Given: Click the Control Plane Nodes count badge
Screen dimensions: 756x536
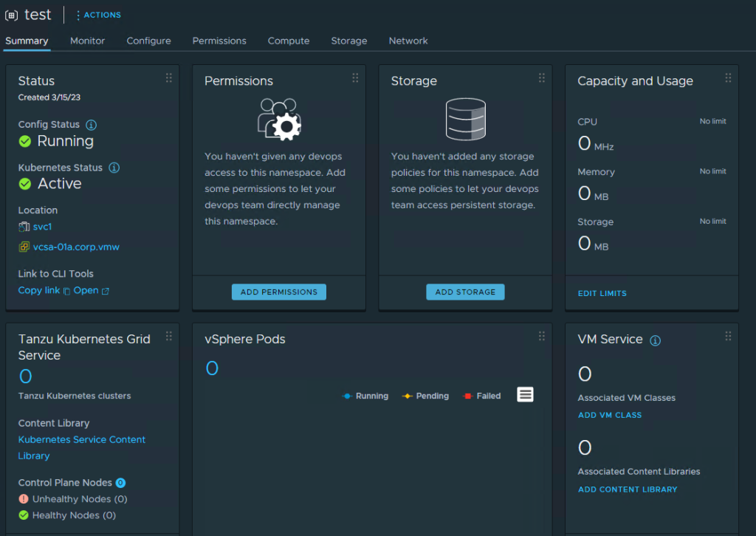Looking at the screenshot, I should click(x=120, y=483).
